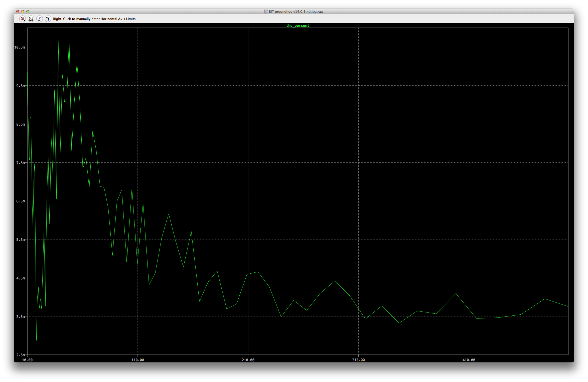Viewport: 588px width, 382px height.
Task: Zoom the window with green button
Action: (x=28, y=12)
